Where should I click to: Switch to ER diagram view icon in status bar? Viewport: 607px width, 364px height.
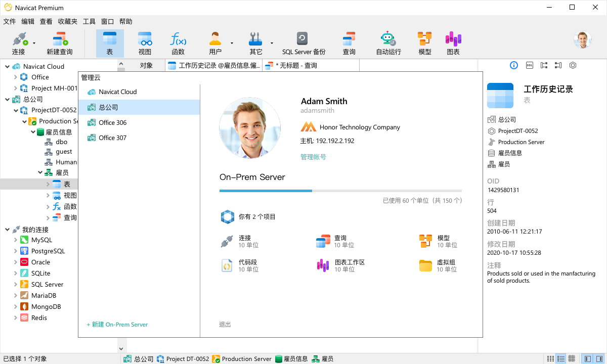(571, 358)
